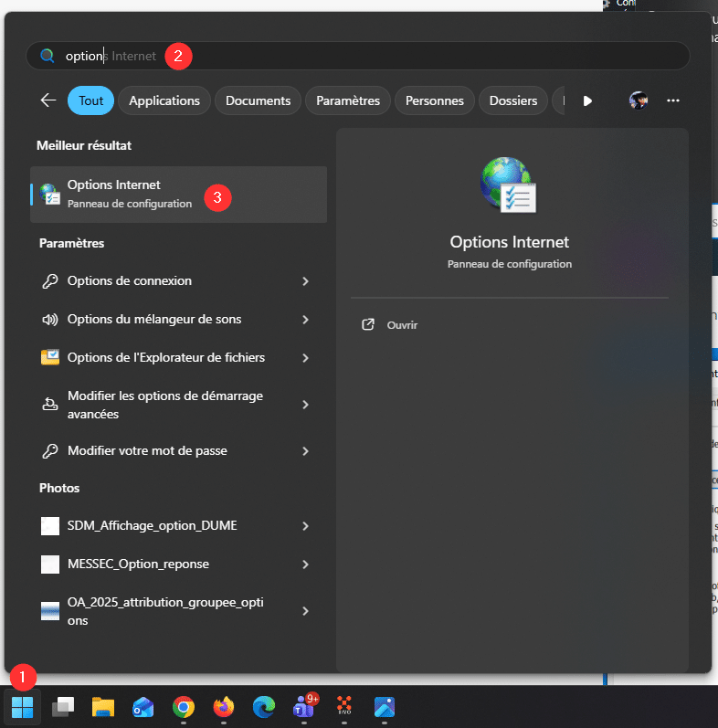This screenshot has width=718, height=728.
Task: Open Task View from the taskbar
Action: pyautogui.click(x=63, y=707)
